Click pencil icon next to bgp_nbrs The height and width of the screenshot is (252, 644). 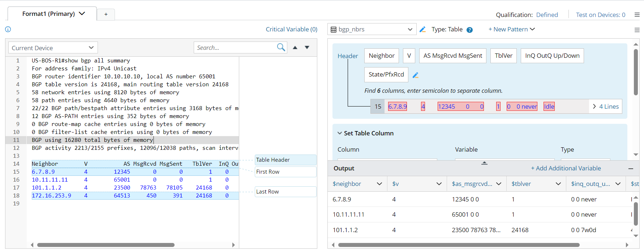(x=422, y=30)
